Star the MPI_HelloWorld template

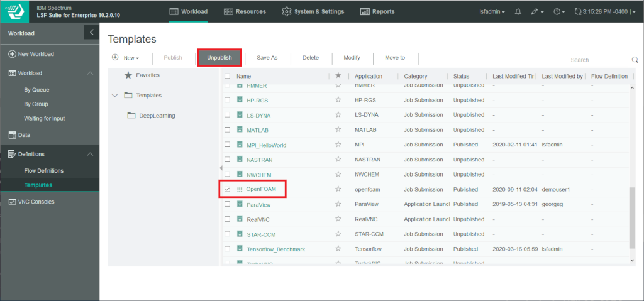point(338,145)
